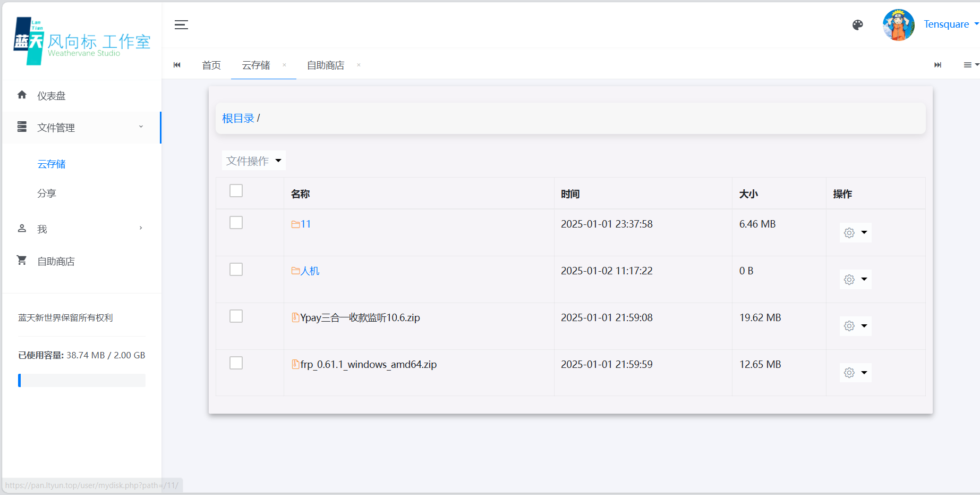
Task: Click the 操作 column header
Action: point(843,194)
